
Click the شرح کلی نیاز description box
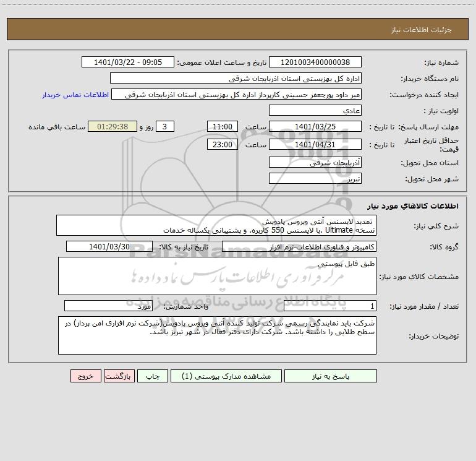click(216, 225)
